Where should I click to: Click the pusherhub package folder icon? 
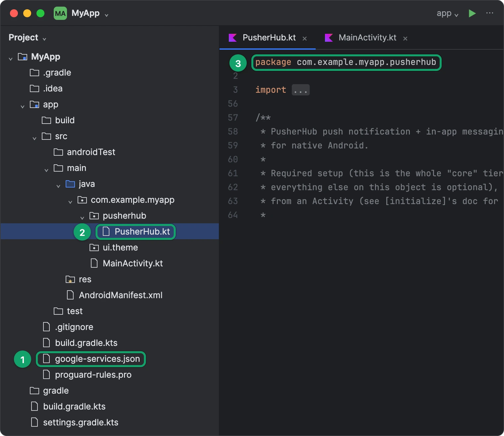coord(94,216)
